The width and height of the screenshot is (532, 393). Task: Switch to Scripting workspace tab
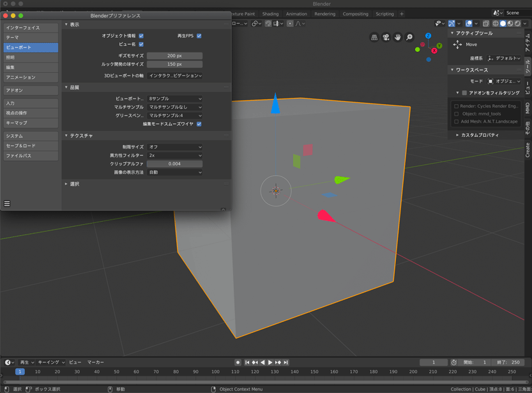(x=384, y=14)
